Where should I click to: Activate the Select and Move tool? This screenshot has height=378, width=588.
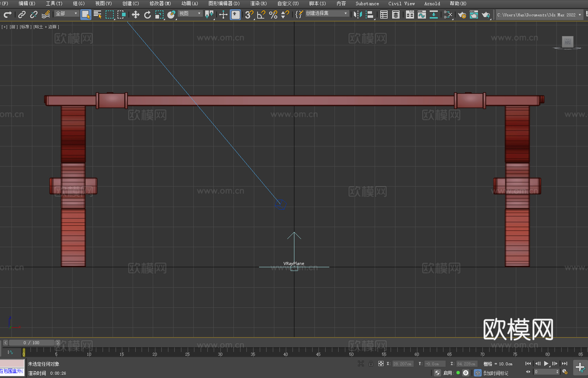136,14
